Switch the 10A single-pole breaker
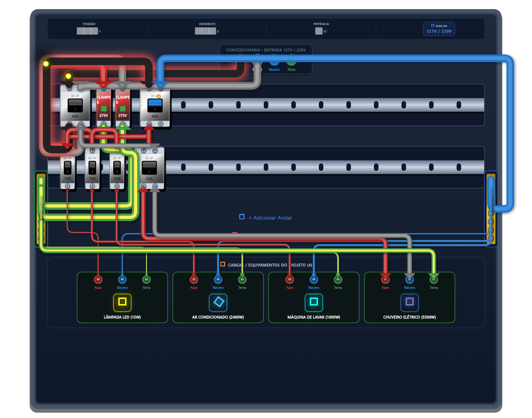The image size is (532, 418). (68, 168)
